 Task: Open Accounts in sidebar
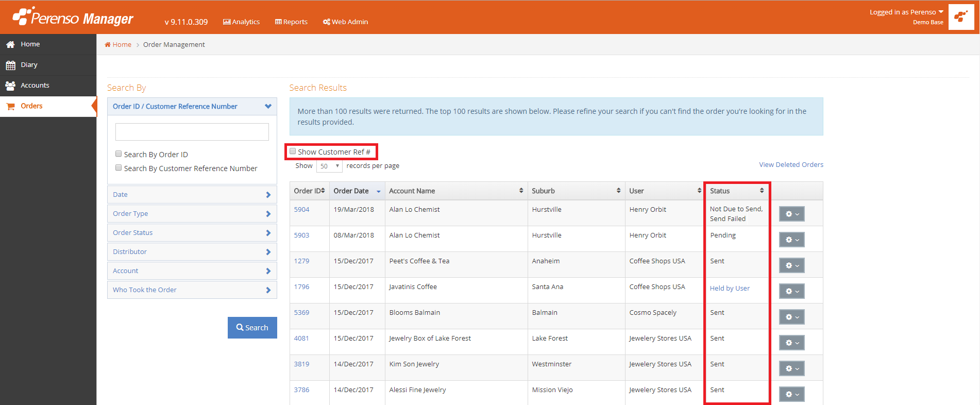pos(48,86)
